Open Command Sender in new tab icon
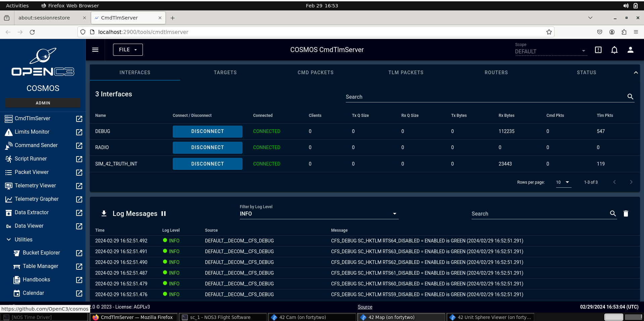The image size is (644, 321). (79, 145)
